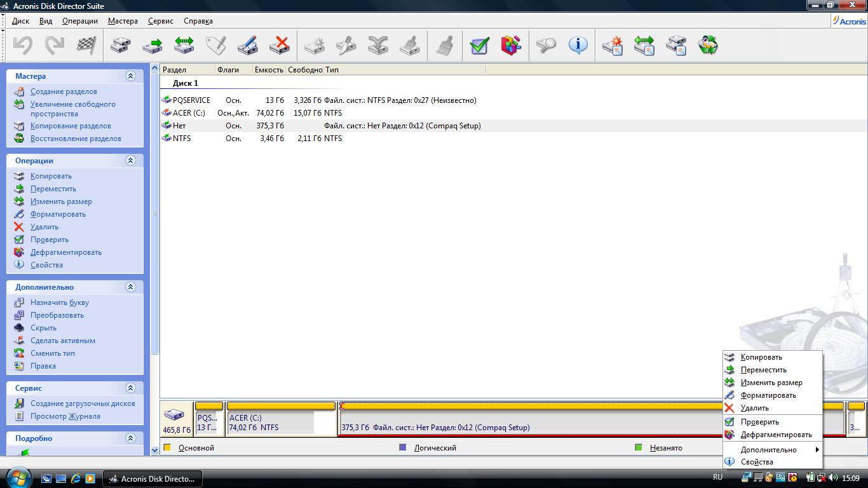Click the copy partition toolbar icon
Image resolution: width=868 pixels, height=488 pixels.
(x=121, y=45)
